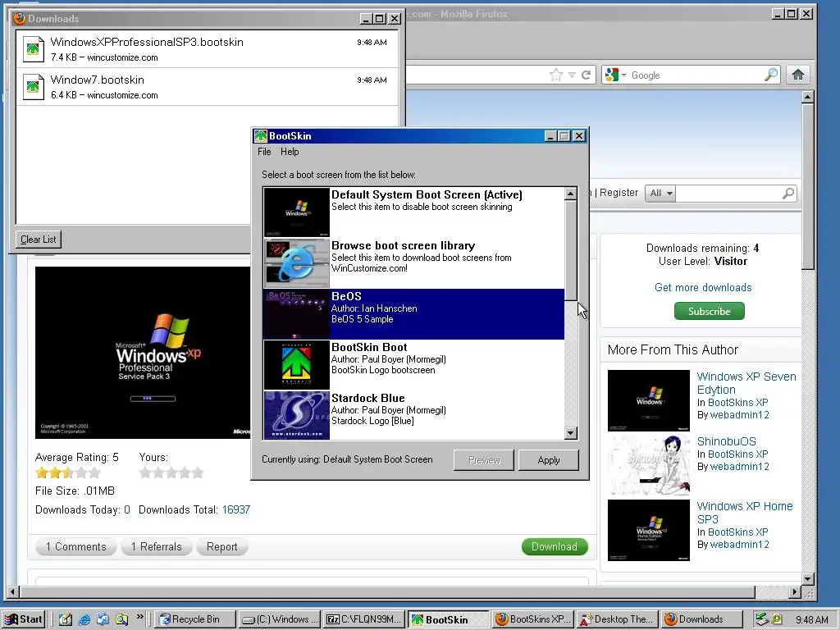Click the Internet Explorer library thumbnail
The image size is (840, 630).
(296, 263)
